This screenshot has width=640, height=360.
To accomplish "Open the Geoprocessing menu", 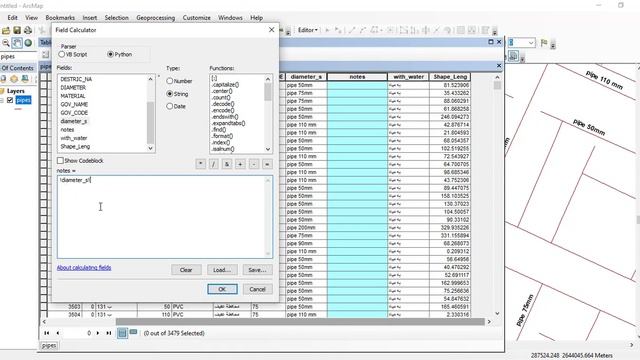I will coord(156,18).
